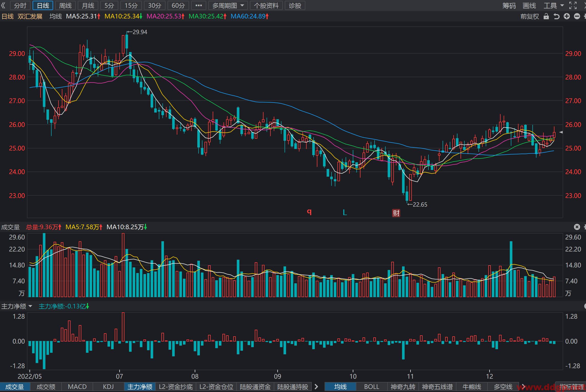The height and width of the screenshot is (392, 586).
Task: Expand the 工具 tools dropdown
Action: (x=554, y=5)
